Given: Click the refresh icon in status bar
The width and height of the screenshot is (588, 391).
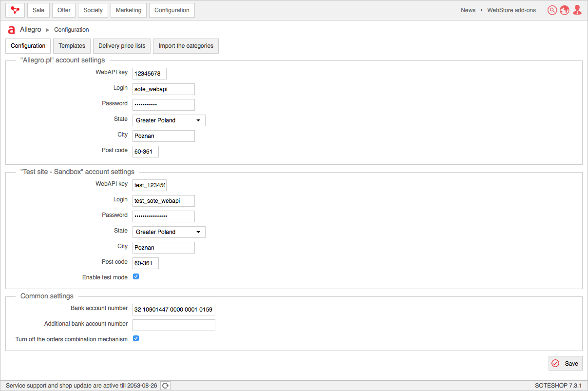Looking at the screenshot, I should 166,386.
